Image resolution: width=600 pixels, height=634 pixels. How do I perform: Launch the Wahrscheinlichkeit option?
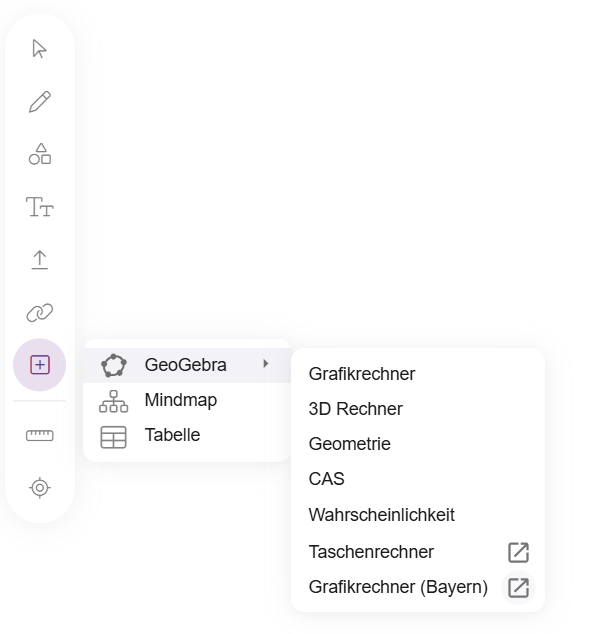(x=382, y=515)
